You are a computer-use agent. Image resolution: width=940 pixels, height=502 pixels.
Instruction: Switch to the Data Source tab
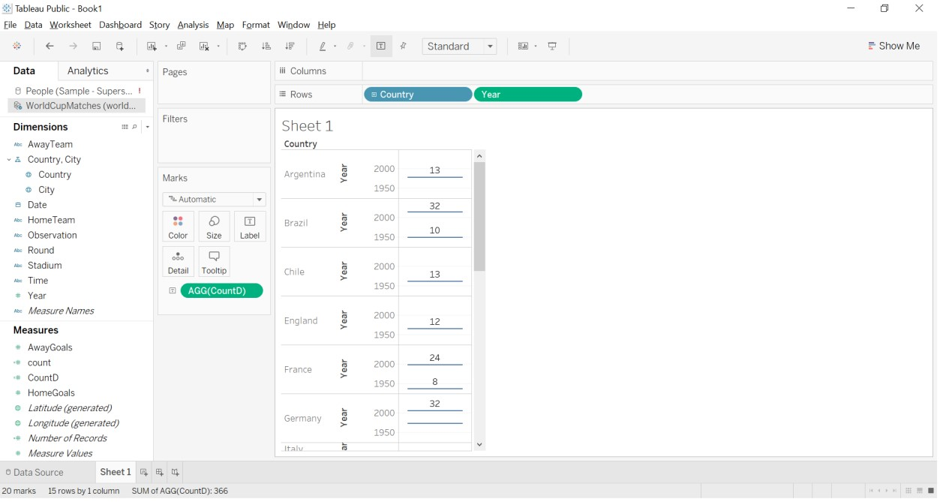coord(34,472)
